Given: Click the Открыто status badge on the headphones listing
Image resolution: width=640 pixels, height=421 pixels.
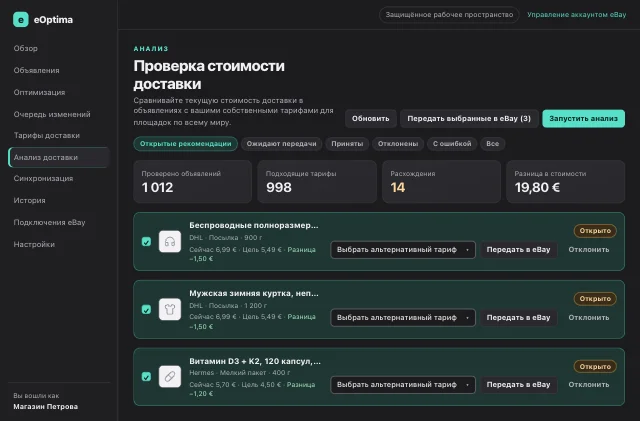Looking at the screenshot, I should click(x=595, y=231).
